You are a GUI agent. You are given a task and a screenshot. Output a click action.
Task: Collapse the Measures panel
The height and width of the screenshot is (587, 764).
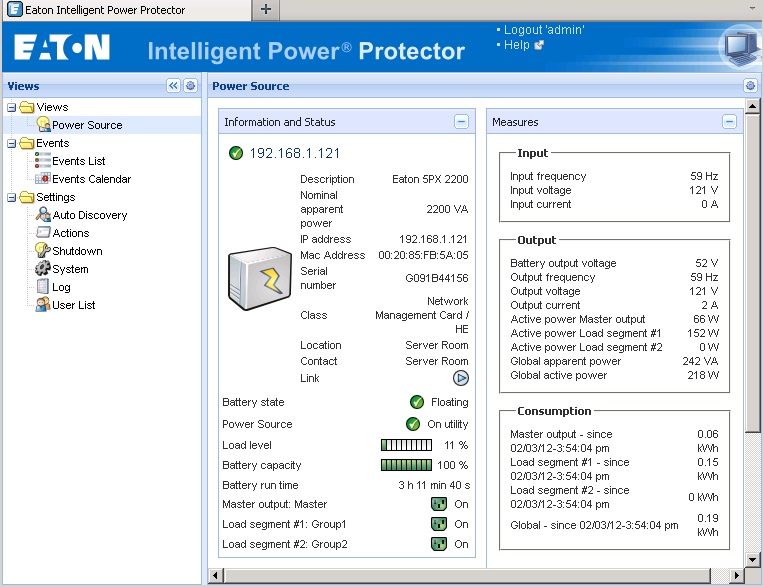(x=729, y=122)
